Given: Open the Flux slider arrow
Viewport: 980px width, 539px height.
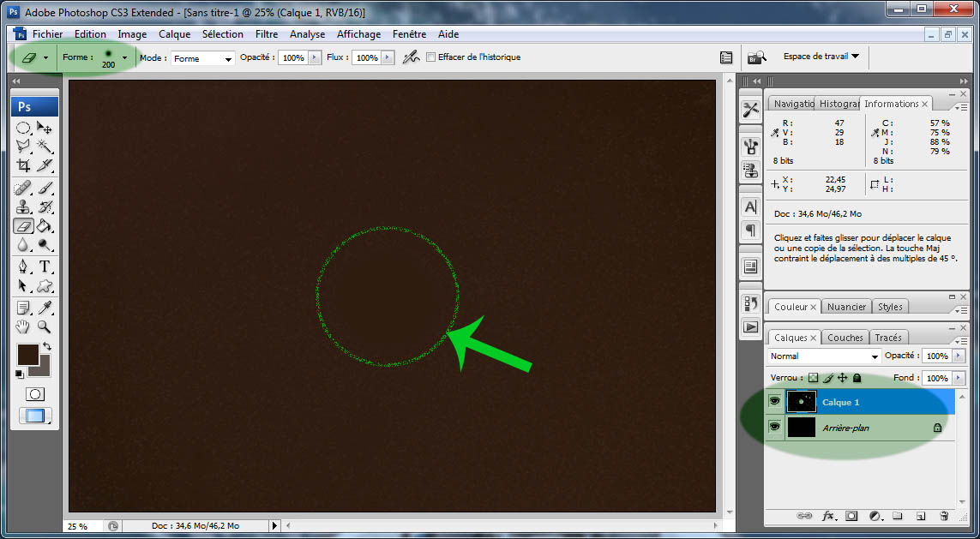Looking at the screenshot, I should click(388, 57).
